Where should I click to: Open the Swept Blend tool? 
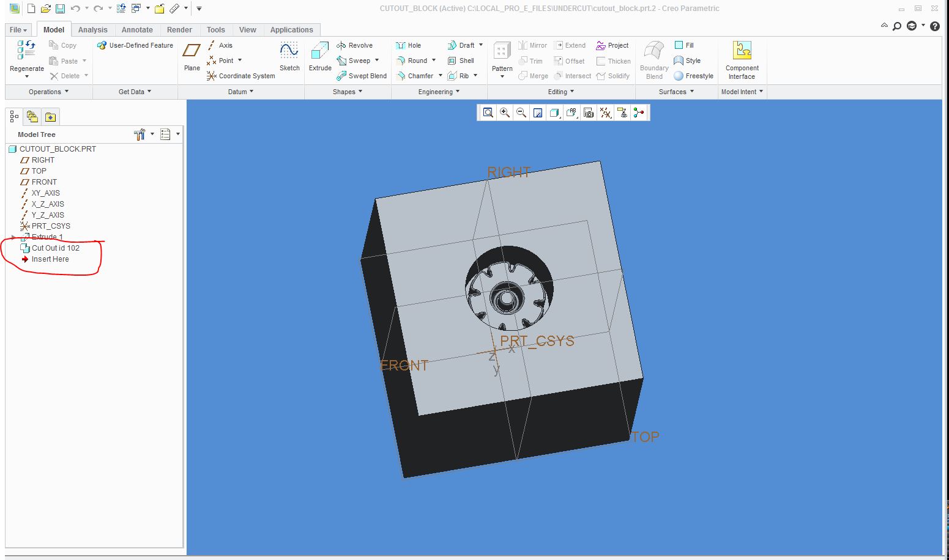coord(361,76)
